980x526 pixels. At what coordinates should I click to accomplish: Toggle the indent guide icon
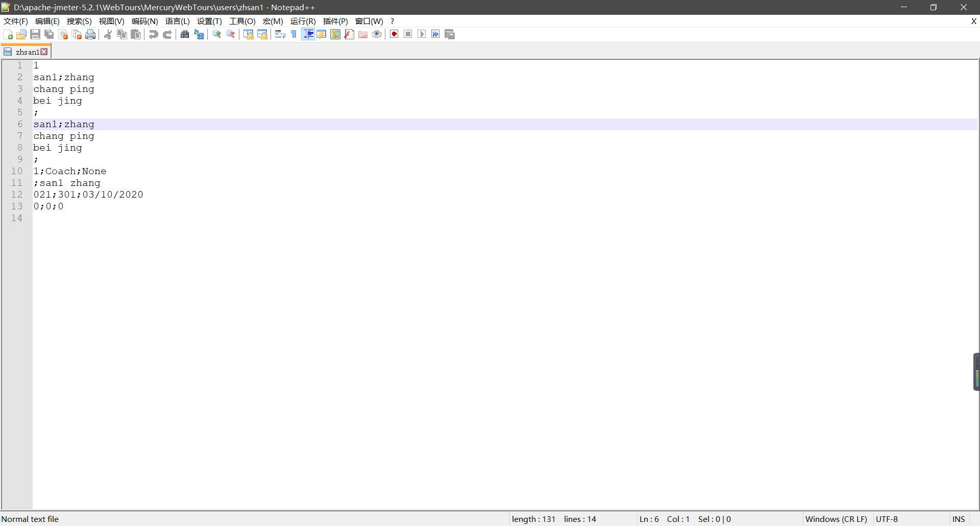308,34
